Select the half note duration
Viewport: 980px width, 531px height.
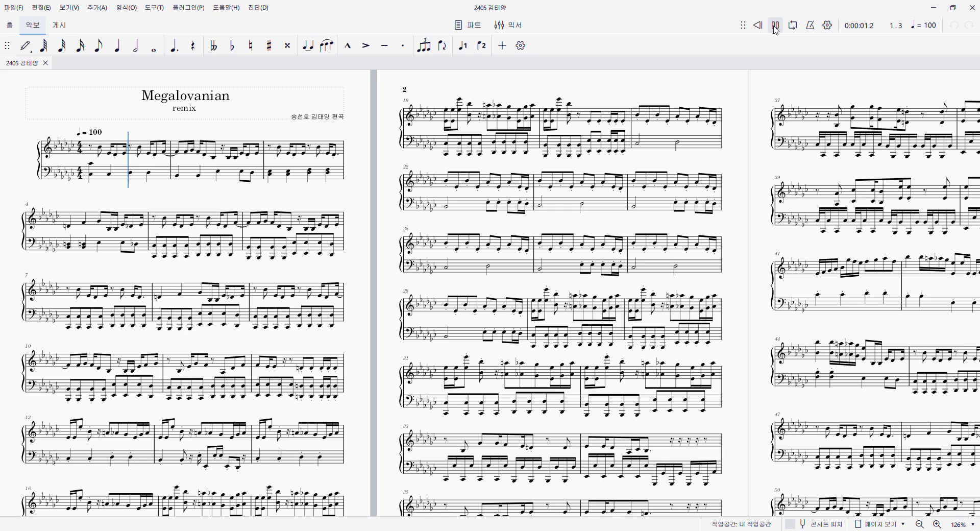click(135, 45)
